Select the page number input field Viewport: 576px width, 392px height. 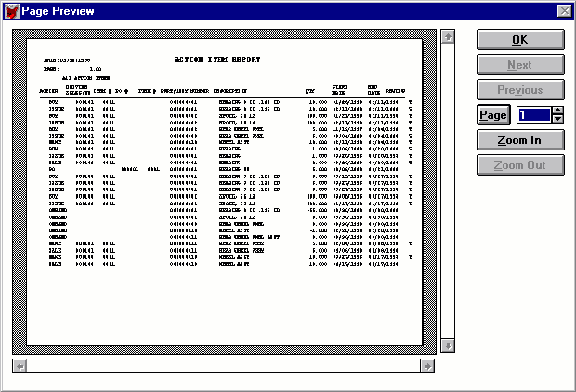click(534, 115)
